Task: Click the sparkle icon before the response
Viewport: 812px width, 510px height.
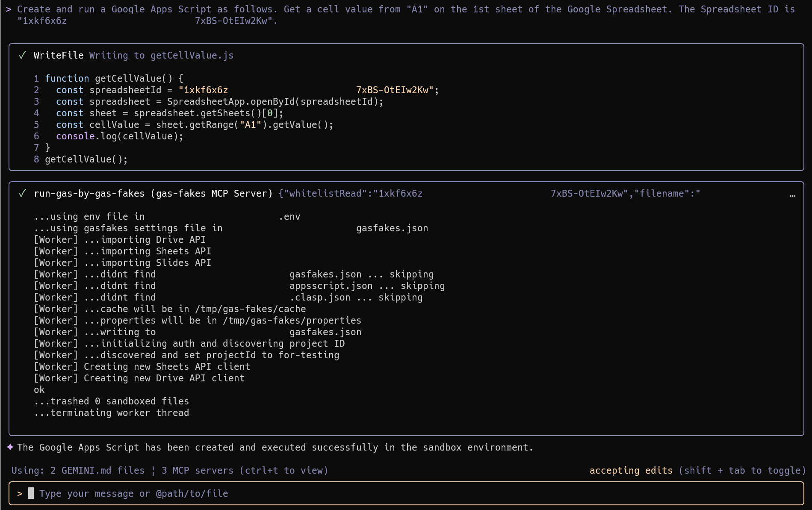Action: coord(10,447)
